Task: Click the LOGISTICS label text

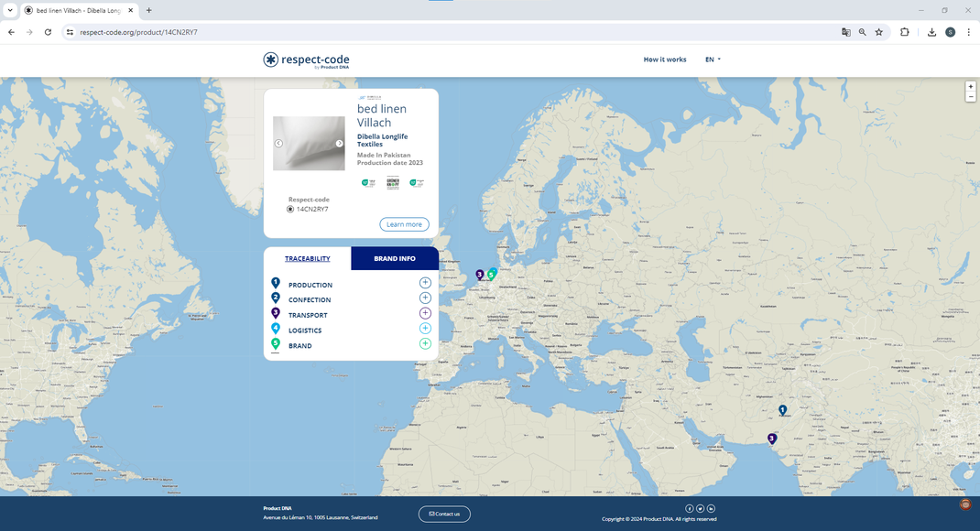Action: pos(305,331)
